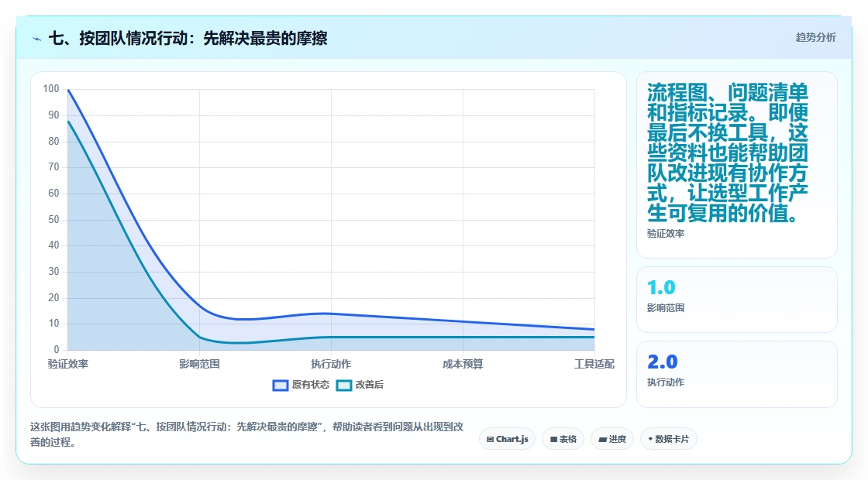Click the 趋势分析 label in the header
This screenshot has height=480, width=868.
click(x=815, y=38)
